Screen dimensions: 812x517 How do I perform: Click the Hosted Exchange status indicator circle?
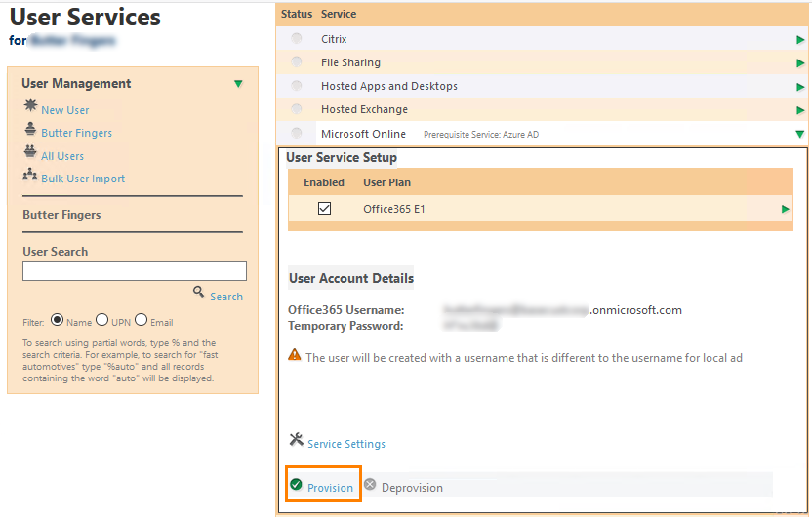[297, 108]
